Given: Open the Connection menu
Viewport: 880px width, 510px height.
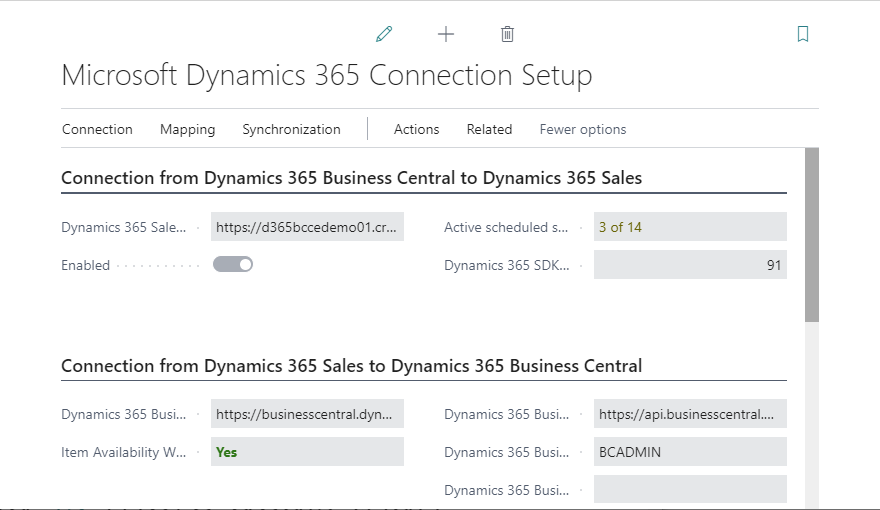Looking at the screenshot, I should [97, 129].
